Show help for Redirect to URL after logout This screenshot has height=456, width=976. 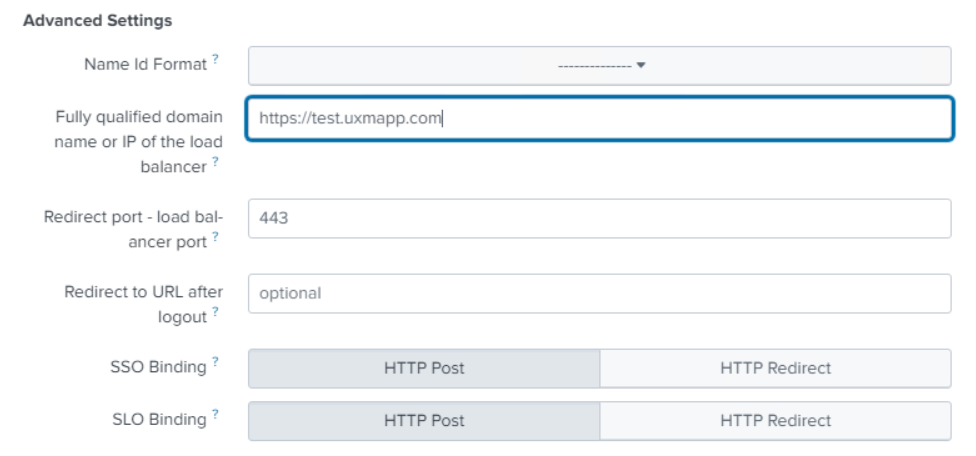pyautogui.click(x=215, y=313)
